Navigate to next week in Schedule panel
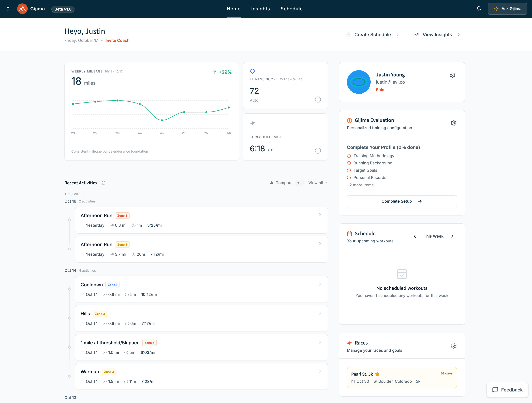 pos(452,236)
